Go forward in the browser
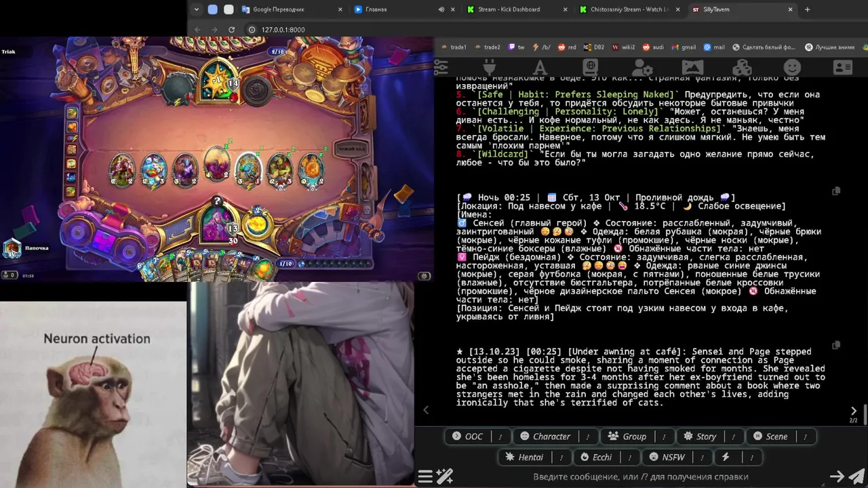The width and height of the screenshot is (868, 488). [214, 30]
